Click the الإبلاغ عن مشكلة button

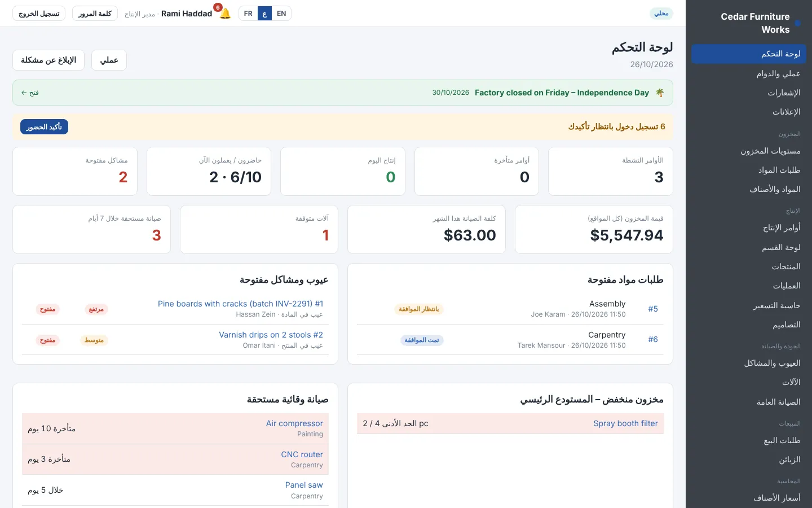click(48, 60)
